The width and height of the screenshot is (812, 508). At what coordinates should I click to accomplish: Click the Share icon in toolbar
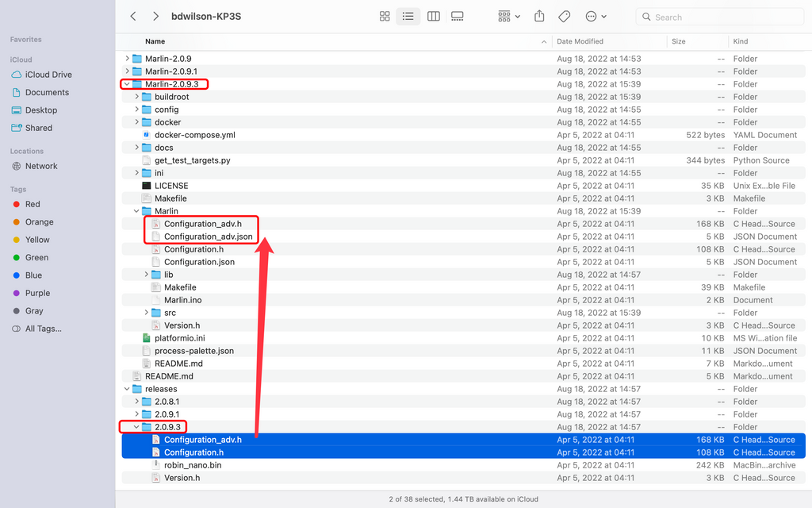coord(540,17)
